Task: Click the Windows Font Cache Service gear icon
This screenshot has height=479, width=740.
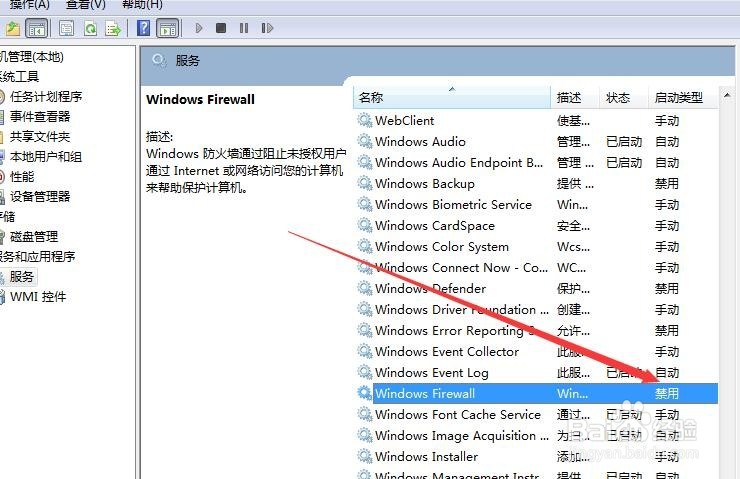Action: tap(364, 414)
